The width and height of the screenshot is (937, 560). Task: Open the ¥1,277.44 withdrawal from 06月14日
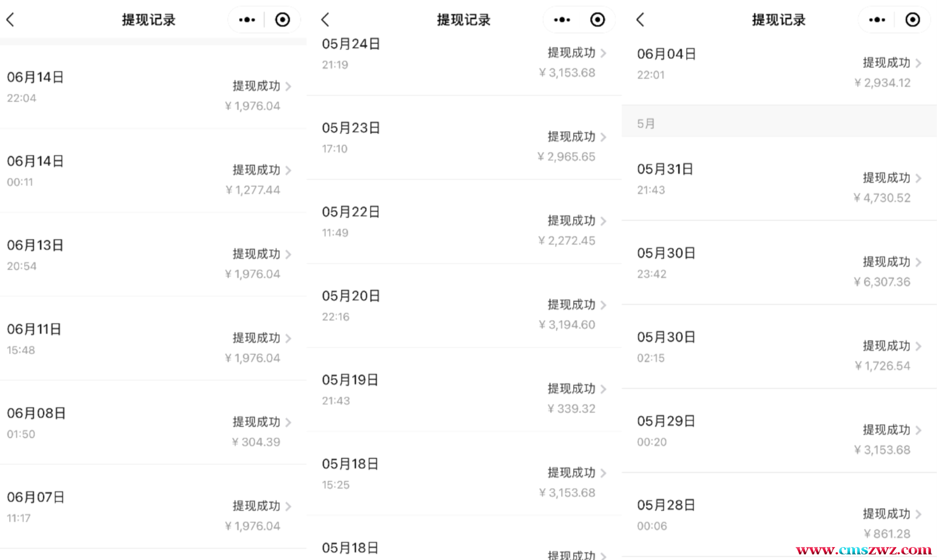[153, 171]
